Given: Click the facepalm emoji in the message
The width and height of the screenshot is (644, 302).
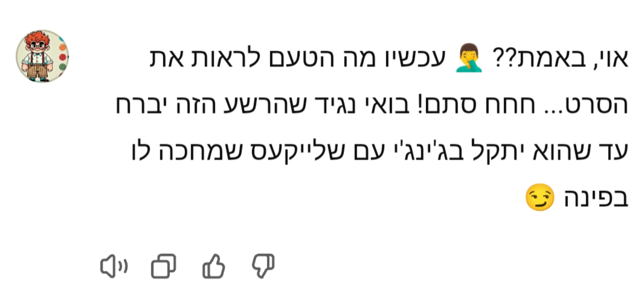Looking at the screenshot, I should click(469, 58).
